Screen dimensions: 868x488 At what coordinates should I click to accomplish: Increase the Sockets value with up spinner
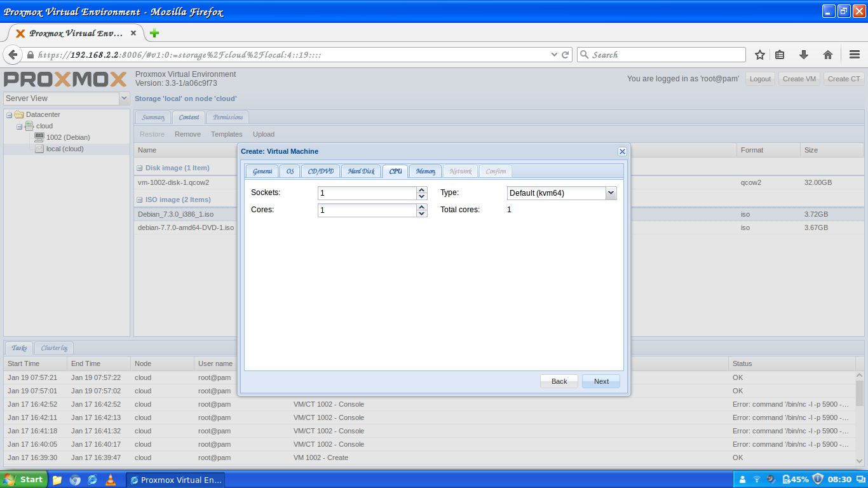422,189
